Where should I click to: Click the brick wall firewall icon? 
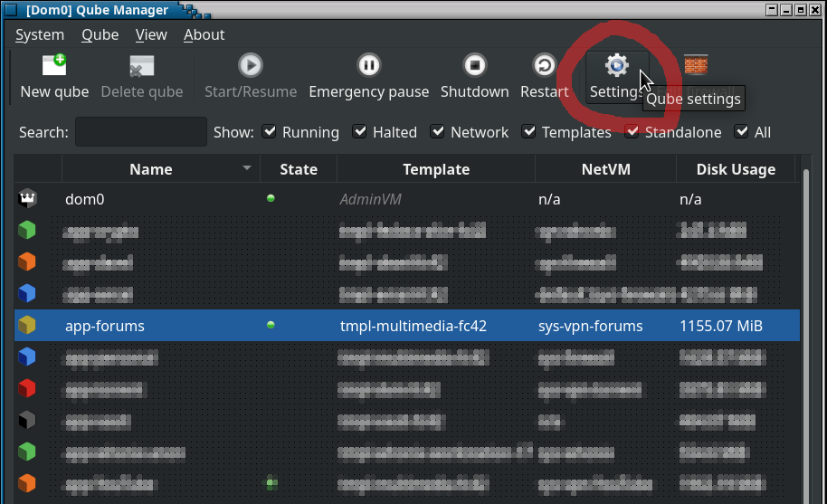coord(696,65)
